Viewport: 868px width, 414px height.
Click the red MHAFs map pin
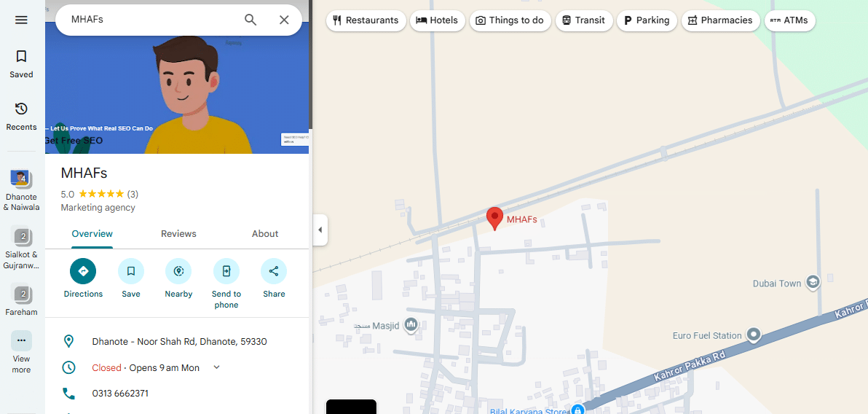click(x=494, y=219)
